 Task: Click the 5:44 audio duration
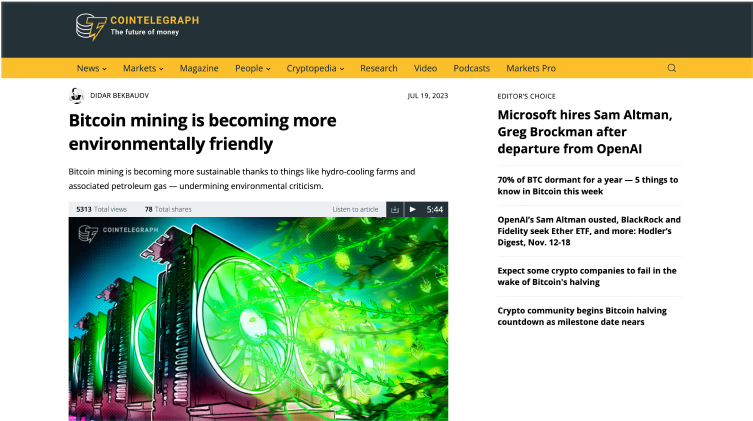point(435,209)
